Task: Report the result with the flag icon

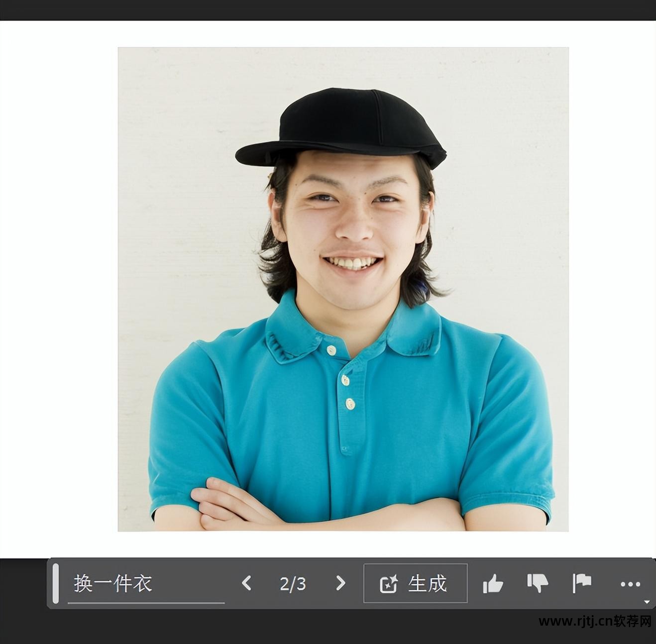Action: tap(582, 583)
